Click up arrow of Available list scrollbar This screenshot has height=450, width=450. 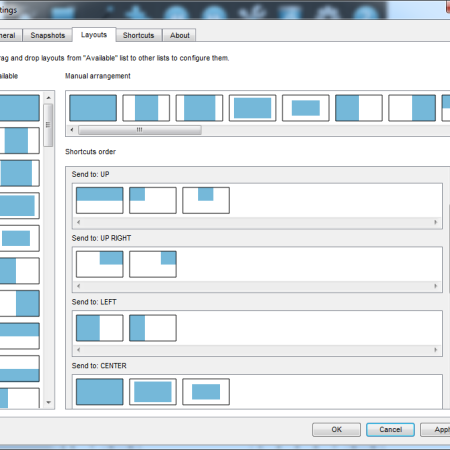point(49,98)
